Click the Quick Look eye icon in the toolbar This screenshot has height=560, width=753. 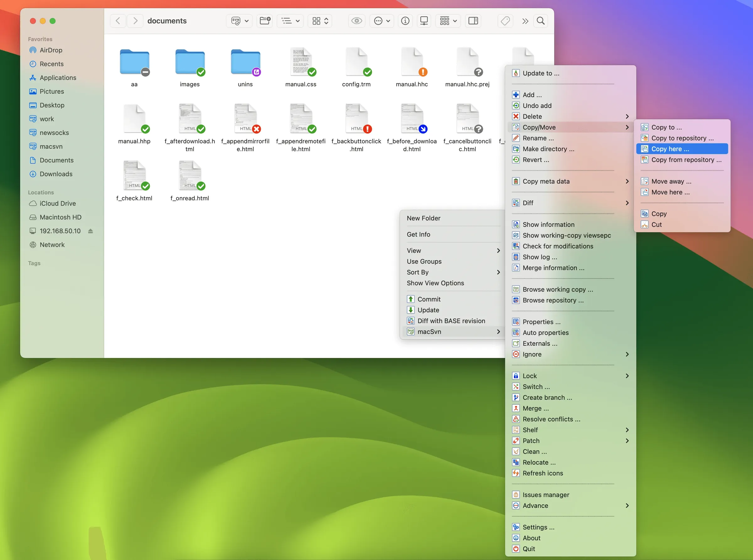356,21
